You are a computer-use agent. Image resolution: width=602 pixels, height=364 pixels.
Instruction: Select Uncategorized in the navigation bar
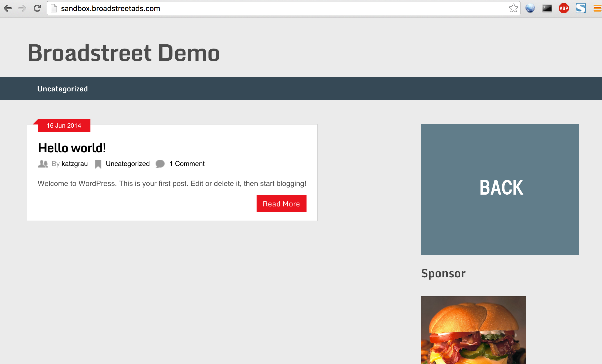tap(63, 89)
